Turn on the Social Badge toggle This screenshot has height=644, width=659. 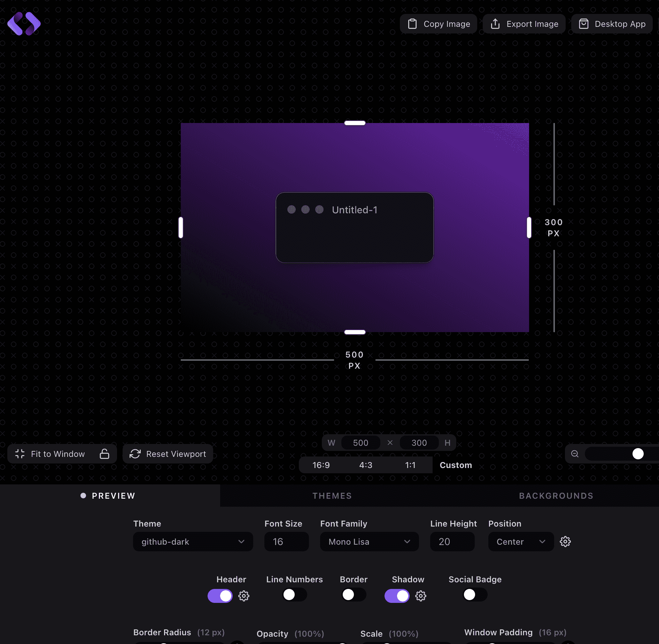[x=475, y=595]
